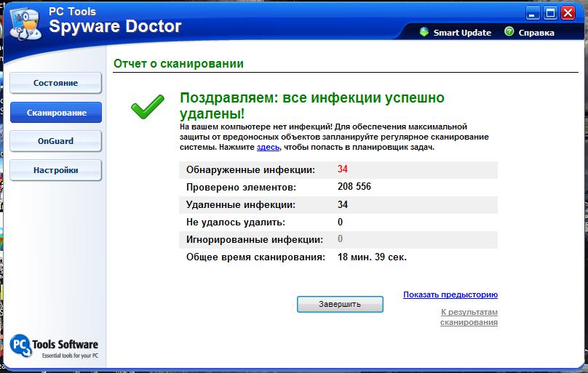Click the Smart Update globe icon

click(x=424, y=32)
